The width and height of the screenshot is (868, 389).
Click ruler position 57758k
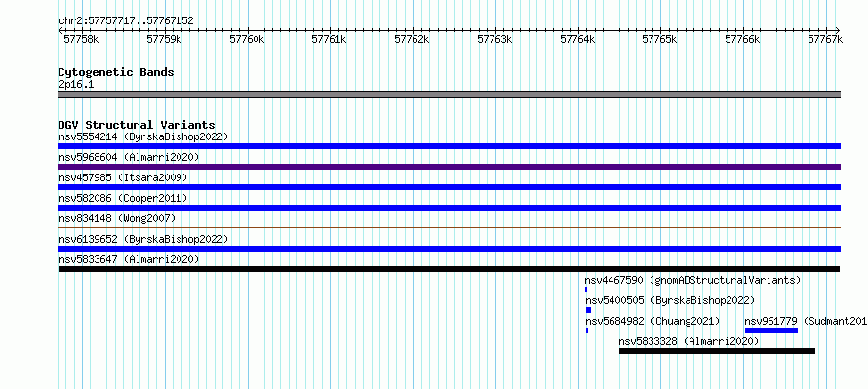coord(81,39)
